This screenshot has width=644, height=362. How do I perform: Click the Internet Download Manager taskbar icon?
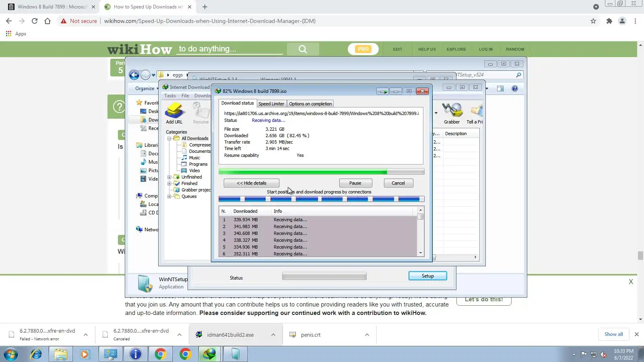(209, 354)
